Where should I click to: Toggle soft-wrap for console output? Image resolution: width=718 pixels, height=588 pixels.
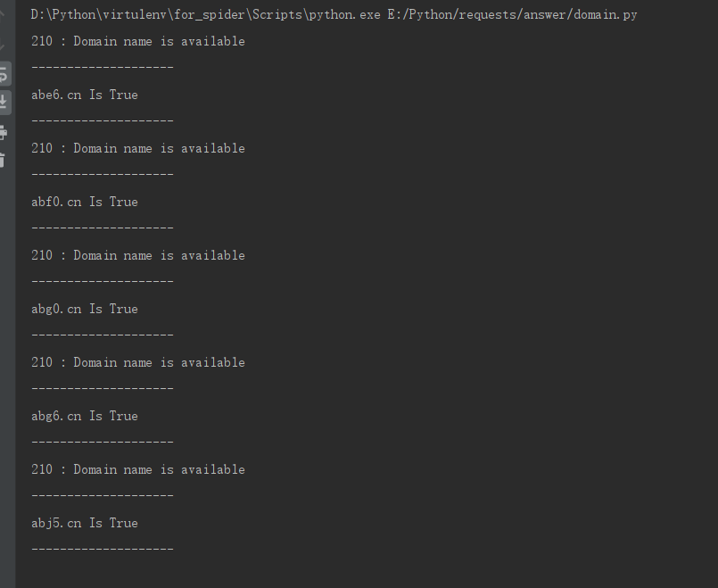(x=4, y=74)
